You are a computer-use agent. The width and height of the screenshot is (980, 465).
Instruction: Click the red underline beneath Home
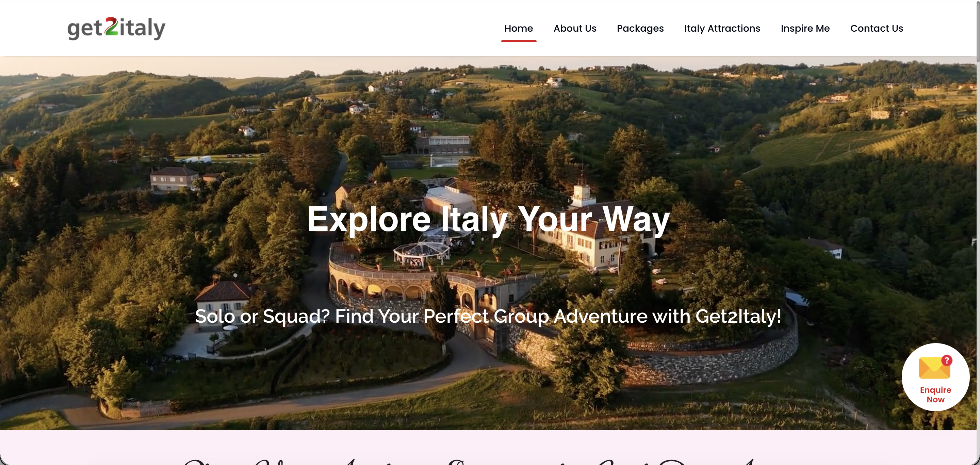519,41
